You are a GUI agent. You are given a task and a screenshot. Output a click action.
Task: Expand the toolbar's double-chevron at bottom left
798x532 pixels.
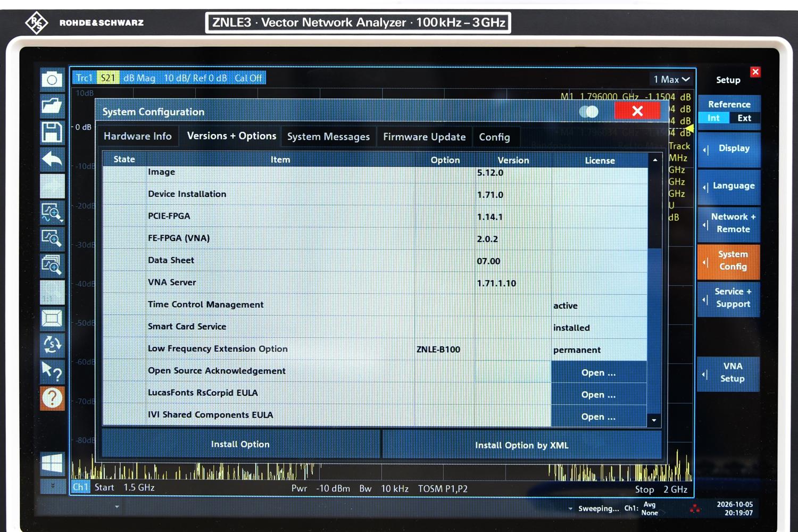coord(52,486)
